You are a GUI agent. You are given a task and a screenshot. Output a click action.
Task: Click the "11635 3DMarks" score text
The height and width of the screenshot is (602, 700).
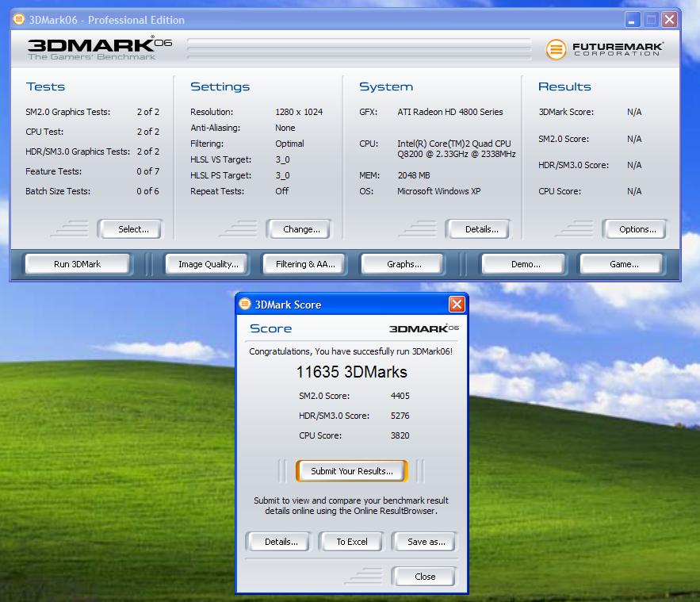click(352, 371)
